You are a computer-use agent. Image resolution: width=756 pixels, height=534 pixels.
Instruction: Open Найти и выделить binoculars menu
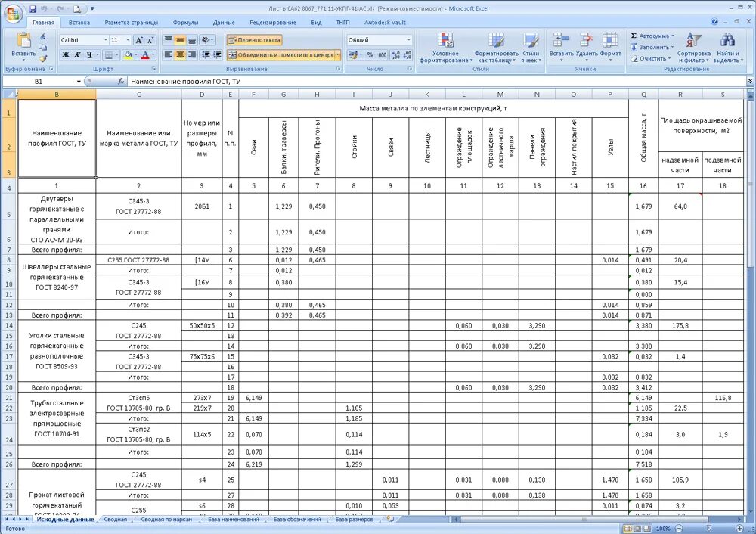727,48
